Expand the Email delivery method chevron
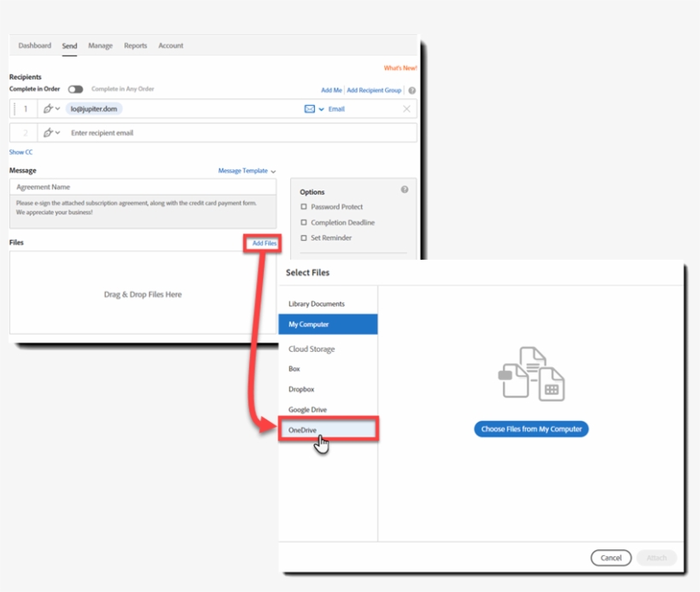 (320, 108)
